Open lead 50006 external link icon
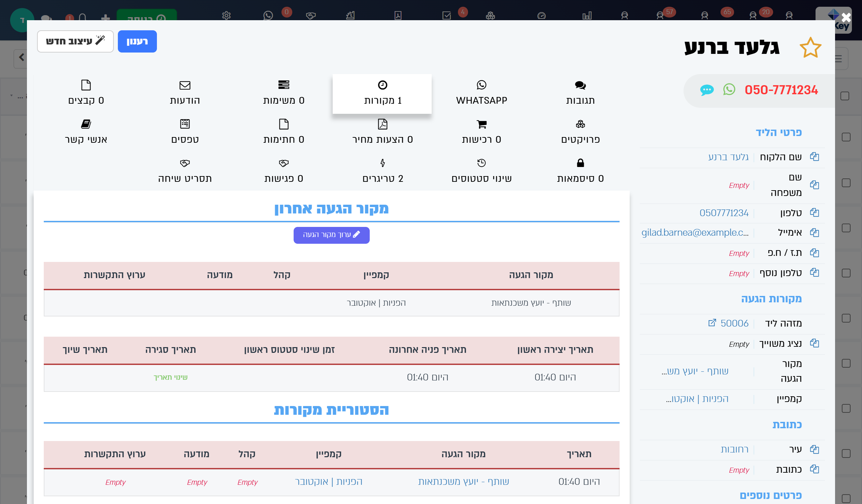862x504 pixels. point(712,323)
